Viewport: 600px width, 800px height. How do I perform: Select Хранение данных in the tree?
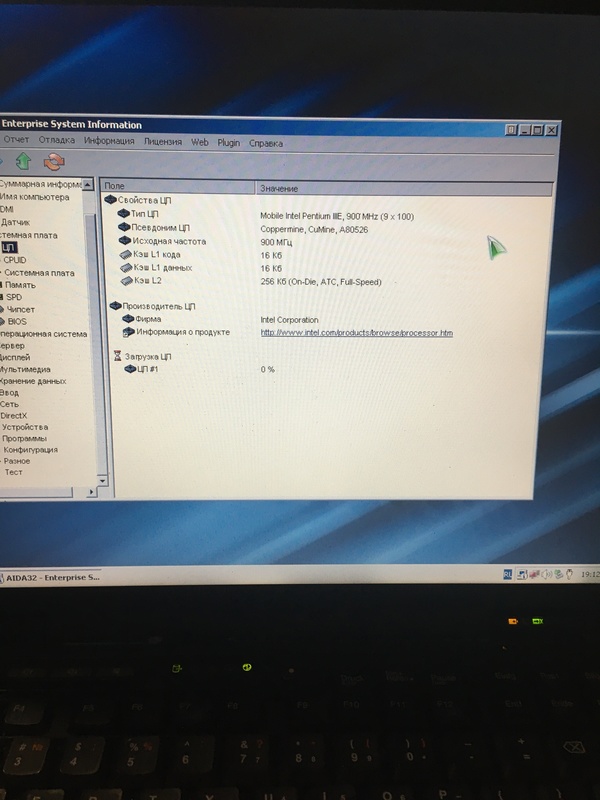pos(33,381)
